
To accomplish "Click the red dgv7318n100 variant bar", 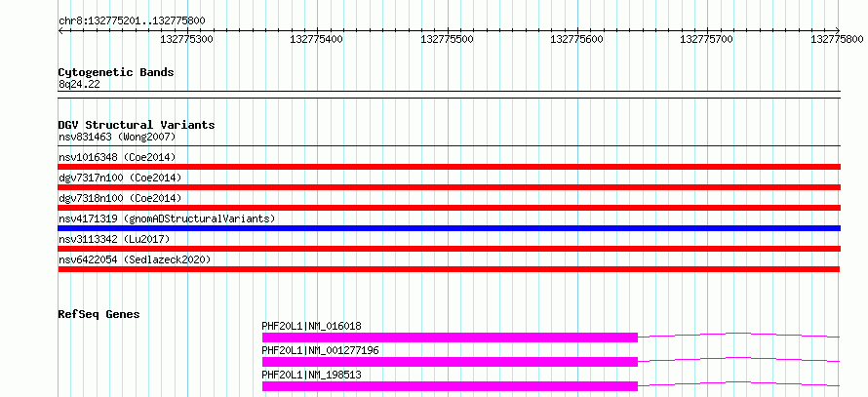I will [x=449, y=208].
